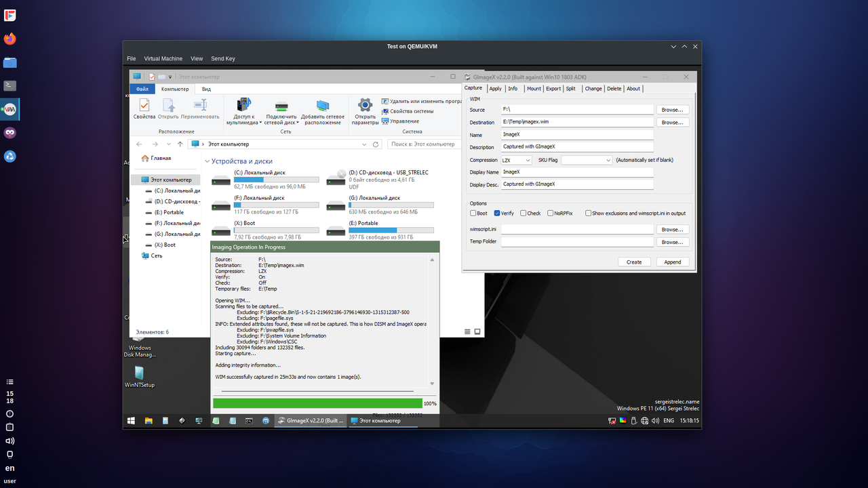Open the SKU Flag dropdown
The width and height of the screenshot is (868, 488).
pos(587,160)
